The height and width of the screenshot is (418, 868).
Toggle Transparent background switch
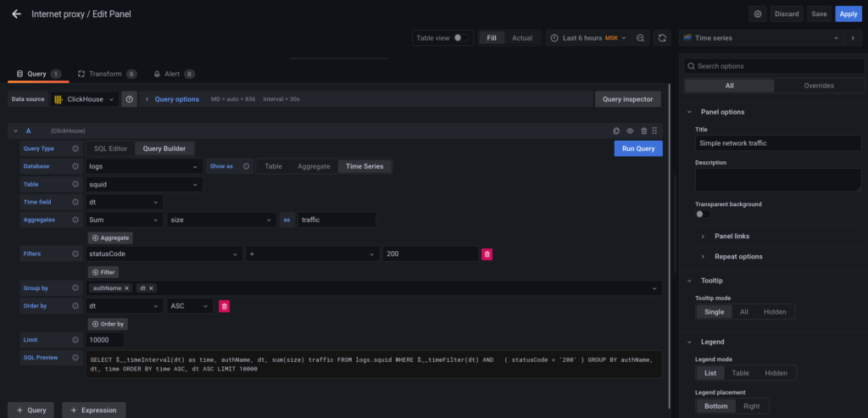(x=703, y=215)
